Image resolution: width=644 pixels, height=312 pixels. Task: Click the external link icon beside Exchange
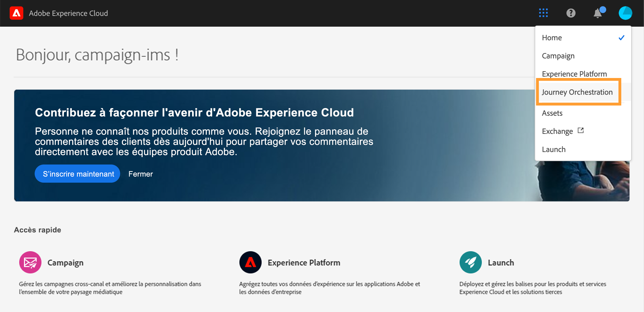[581, 130]
